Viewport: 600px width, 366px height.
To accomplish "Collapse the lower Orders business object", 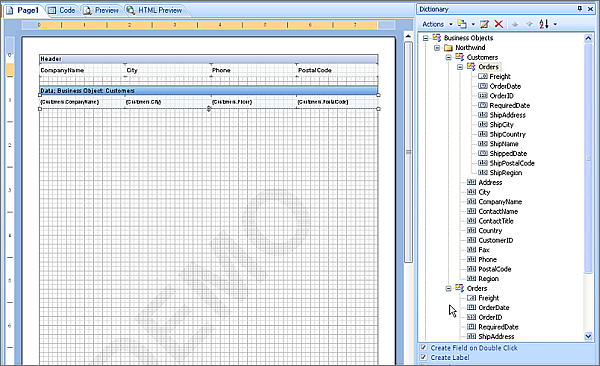I will pyautogui.click(x=448, y=289).
